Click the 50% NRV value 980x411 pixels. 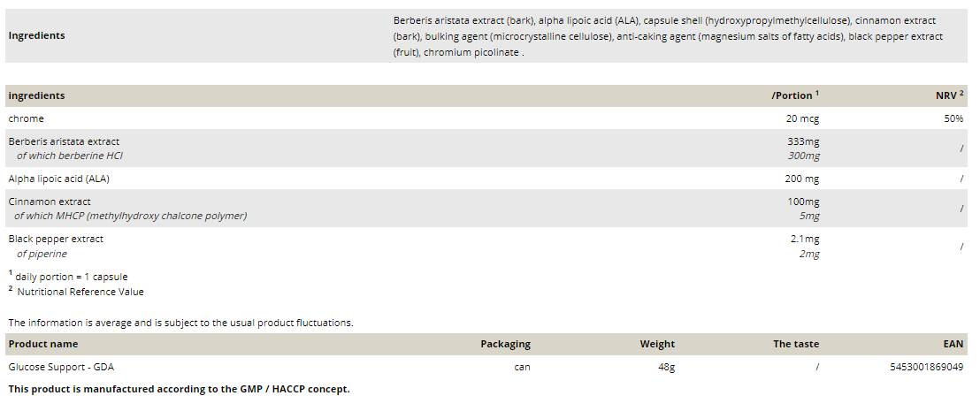pos(953,118)
